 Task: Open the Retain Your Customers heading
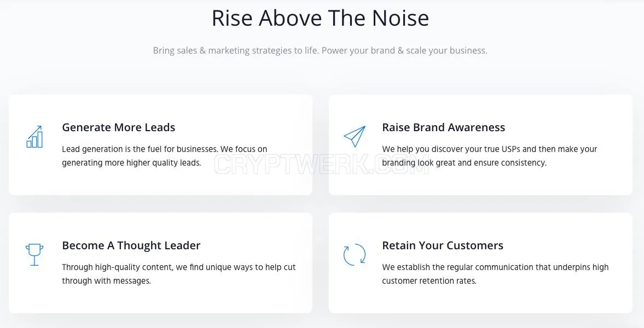(x=443, y=245)
